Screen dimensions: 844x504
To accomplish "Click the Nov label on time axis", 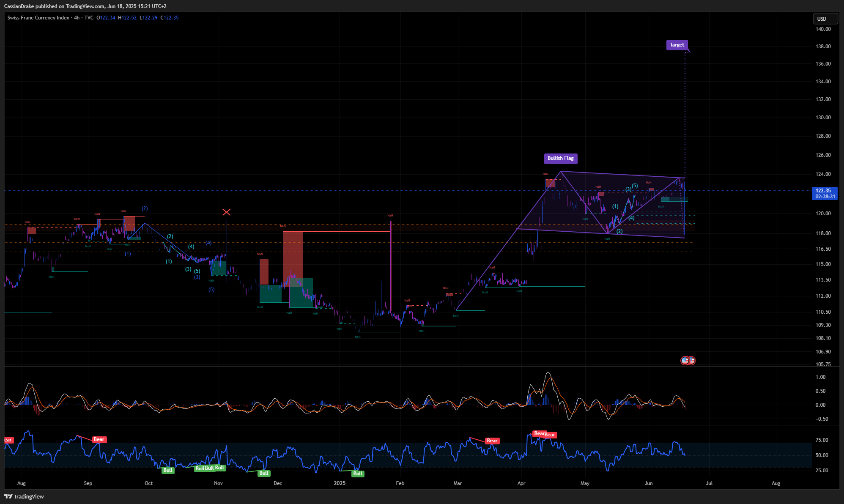I will 218,483.
